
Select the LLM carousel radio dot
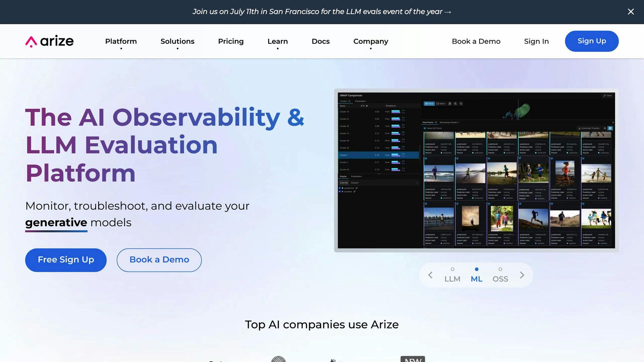pos(452,269)
